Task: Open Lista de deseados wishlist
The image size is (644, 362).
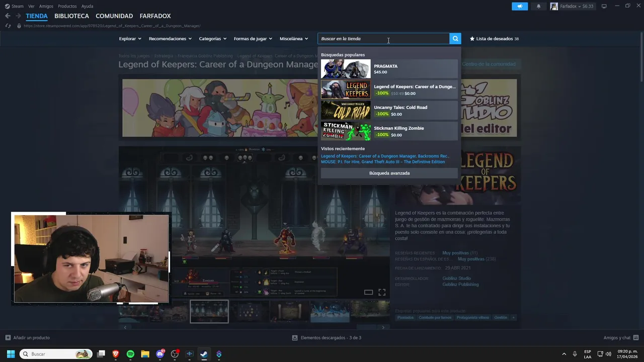Action: click(494, 39)
